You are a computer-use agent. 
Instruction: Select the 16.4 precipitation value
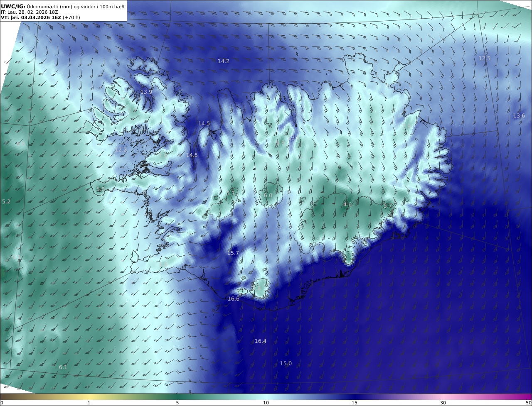tap(261, 341)
